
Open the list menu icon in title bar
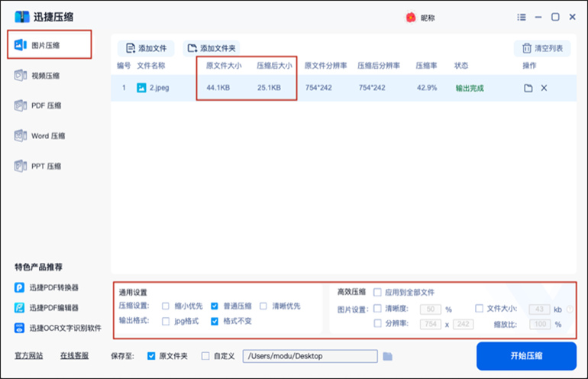coord(522,18)
